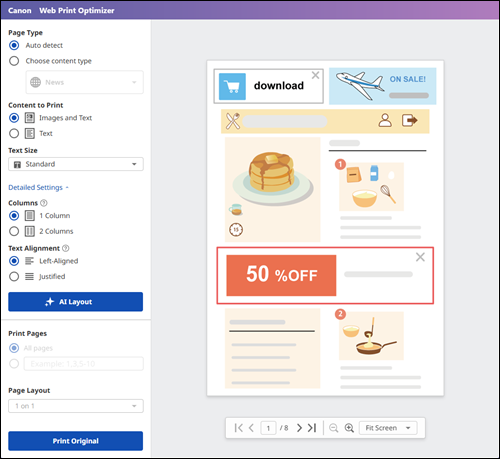Viewport: 500px width, 459px height.
Task: Go to the previous preview page
Action: [252, 428]
